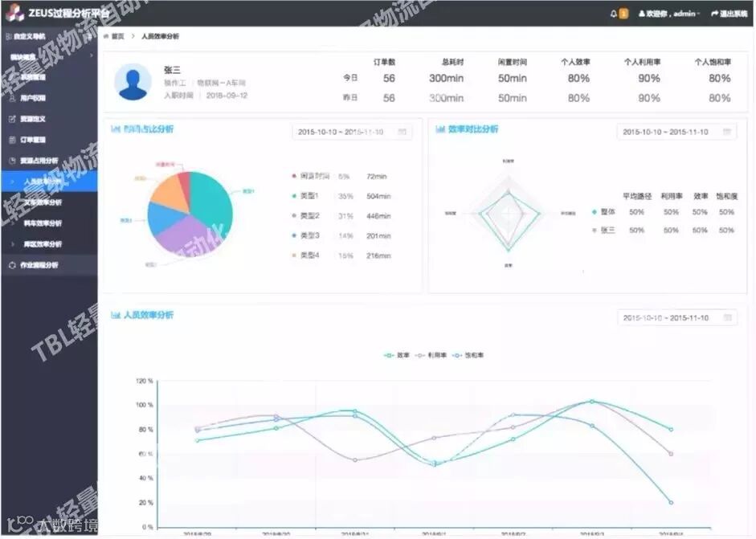This screenshot has width=756, height=539.
Task: Toggle the 效率 line series legend
Action: (396, 355)
